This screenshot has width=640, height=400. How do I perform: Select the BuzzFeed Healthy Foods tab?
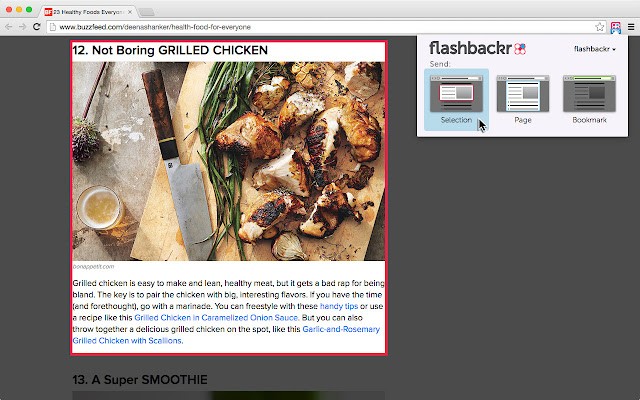point(88,12)
